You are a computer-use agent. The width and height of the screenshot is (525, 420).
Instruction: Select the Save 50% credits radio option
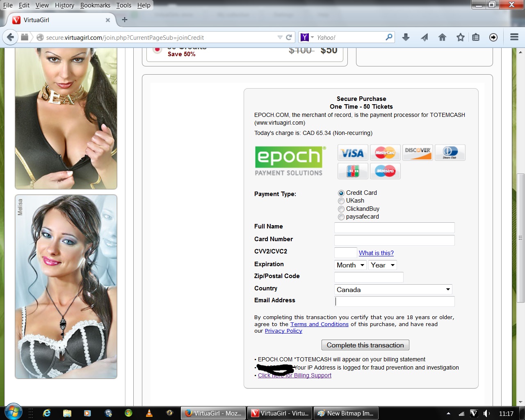pyautogui.click(x=157, y=50)
